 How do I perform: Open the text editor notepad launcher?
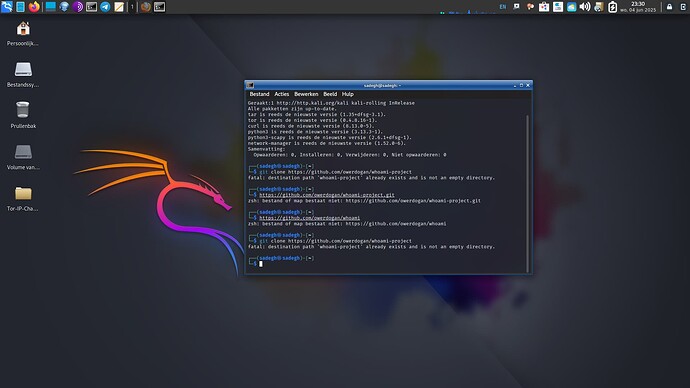pos(119,7)
